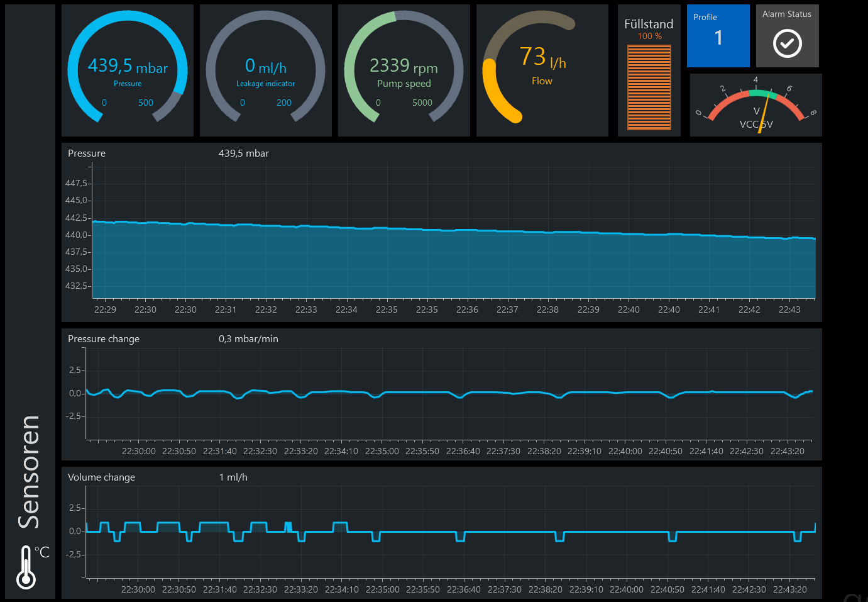Click 22:35:00 on Pressure change axis

click(382, 451)
